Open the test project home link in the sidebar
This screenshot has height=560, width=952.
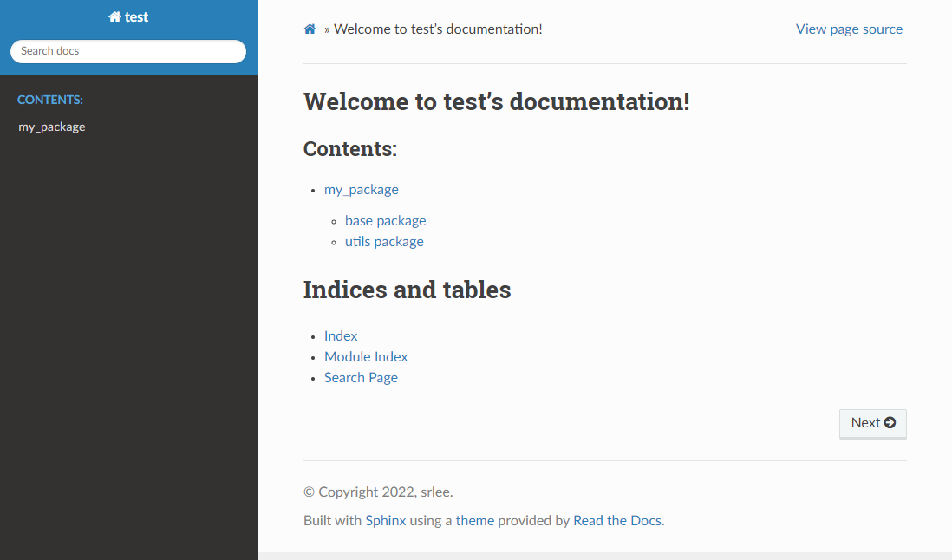pyautogui.click(x=128, y=17)
